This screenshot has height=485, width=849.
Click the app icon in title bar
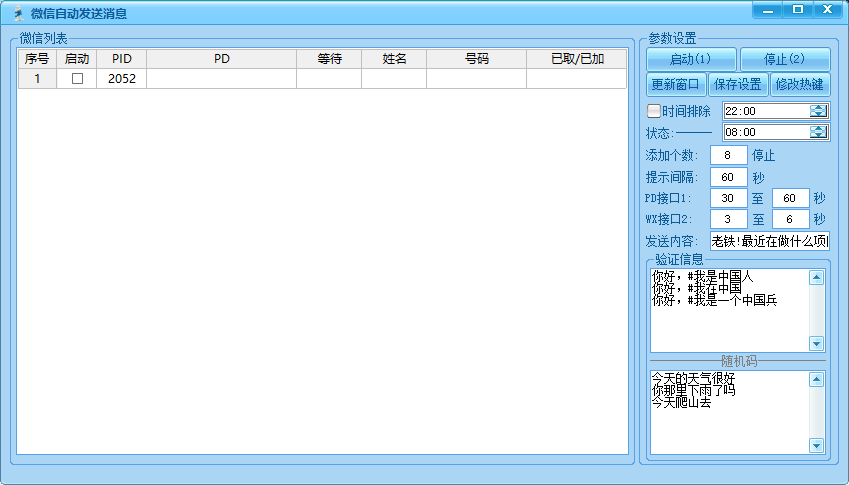click(x=19, y=13)
